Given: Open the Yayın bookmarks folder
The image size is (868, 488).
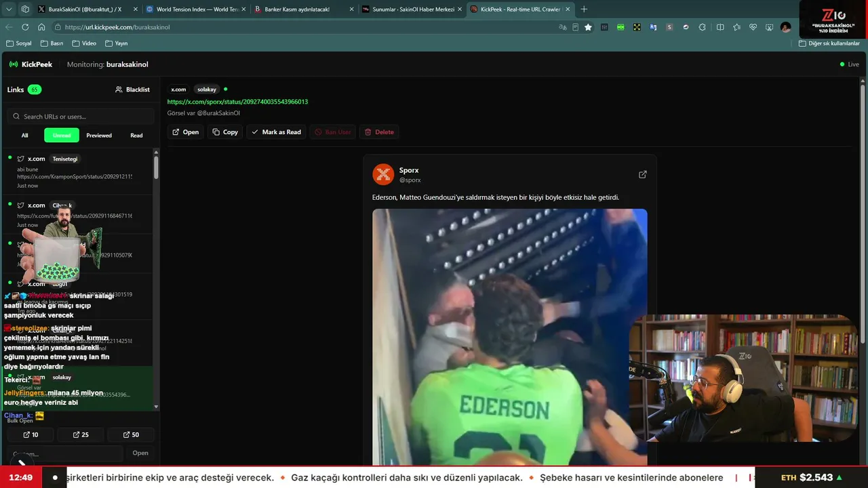Looking at the screenshot, I should [x=117, y=43].
